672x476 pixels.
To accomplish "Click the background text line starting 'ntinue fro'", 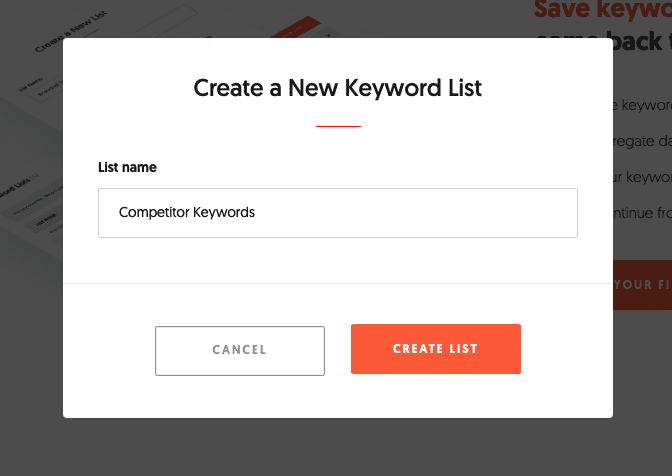I will [x=641, y=214].
